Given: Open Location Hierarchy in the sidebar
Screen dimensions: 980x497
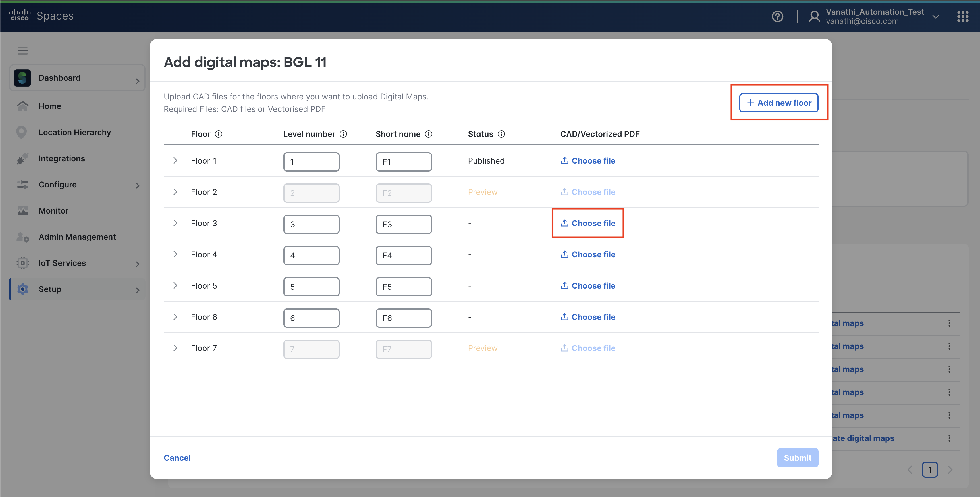Looking at the screenshot, I should coord(74,132).
